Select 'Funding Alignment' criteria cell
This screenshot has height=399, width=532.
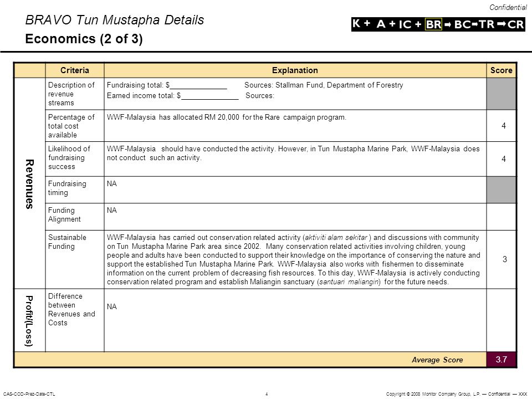coord(75,217)
